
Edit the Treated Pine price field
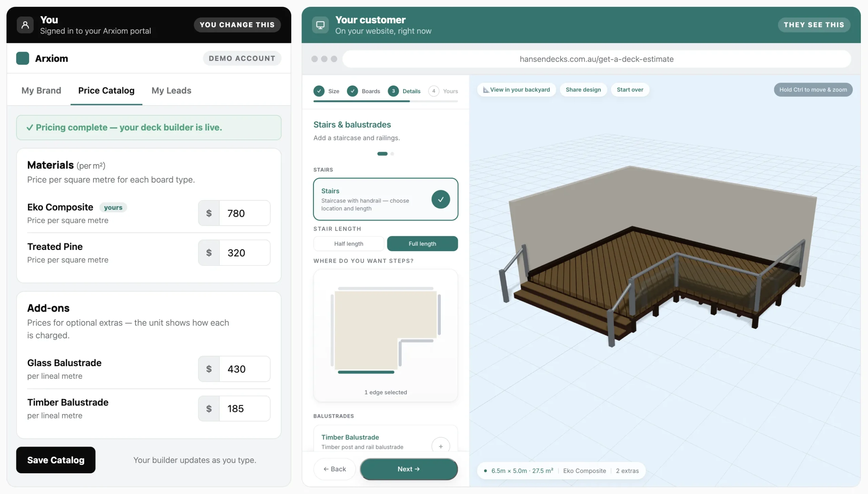(244, 253)
